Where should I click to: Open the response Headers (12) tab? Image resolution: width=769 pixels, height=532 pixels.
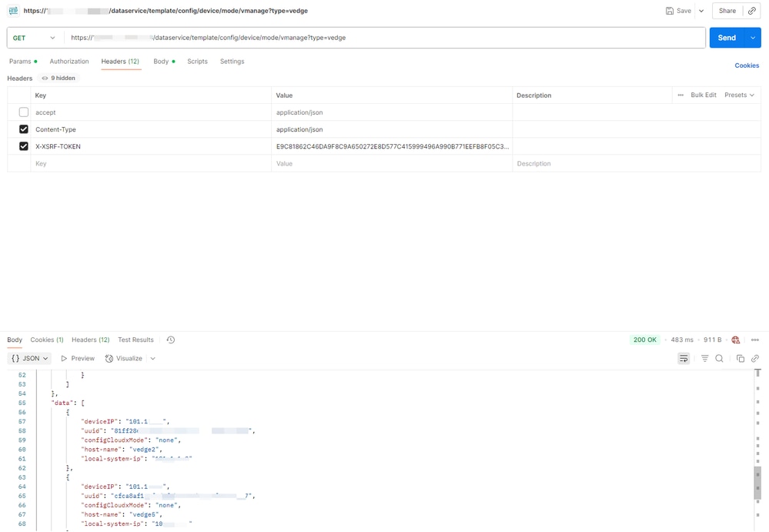click(91, 340)
